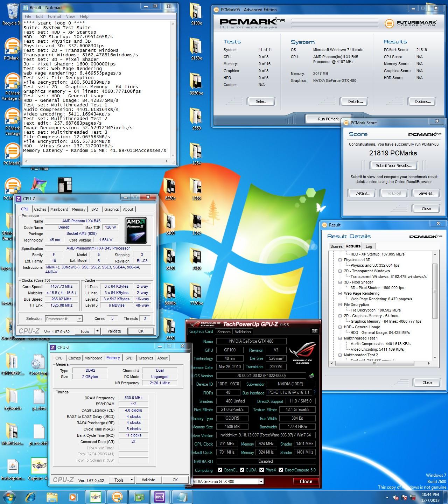Open Tools dropdown arrow in CPU-Z Memory window
The height and width of the screenshot is (504, 448).
pyautogui.click(x=132, y=480)
